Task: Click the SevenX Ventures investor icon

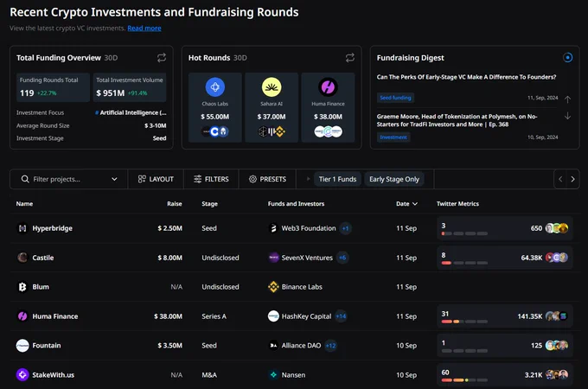Action: pyautogui.click(x=273, y=258)
